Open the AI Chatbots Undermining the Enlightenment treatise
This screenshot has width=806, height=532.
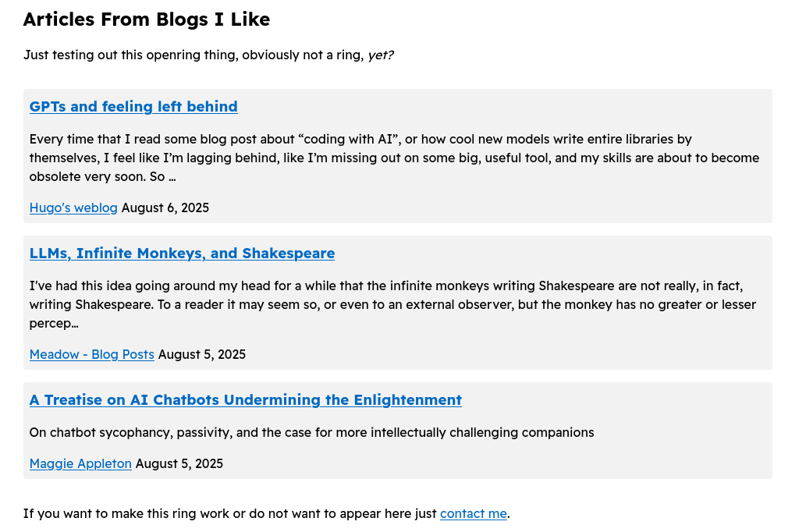coord(245,400)
